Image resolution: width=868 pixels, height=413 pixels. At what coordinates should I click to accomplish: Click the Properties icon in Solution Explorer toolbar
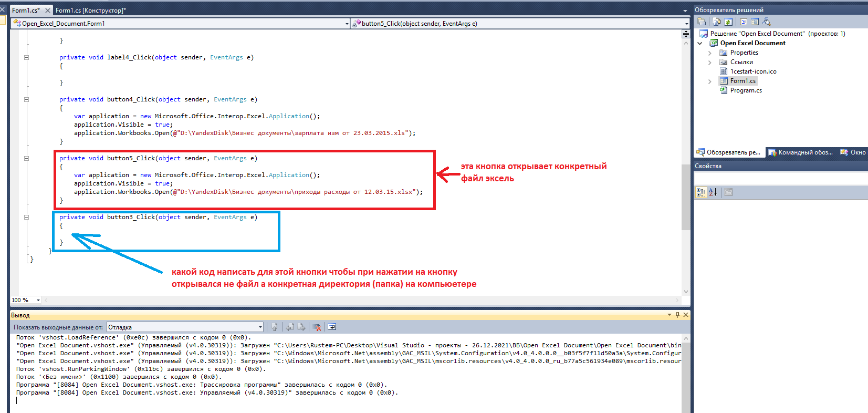[x=702, y=22]
